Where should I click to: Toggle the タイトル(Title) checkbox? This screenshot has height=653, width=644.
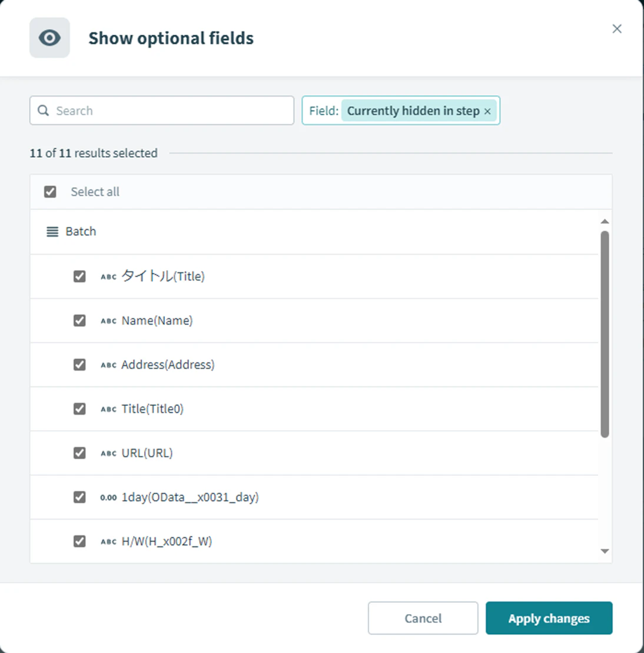[x=79, y=276]
